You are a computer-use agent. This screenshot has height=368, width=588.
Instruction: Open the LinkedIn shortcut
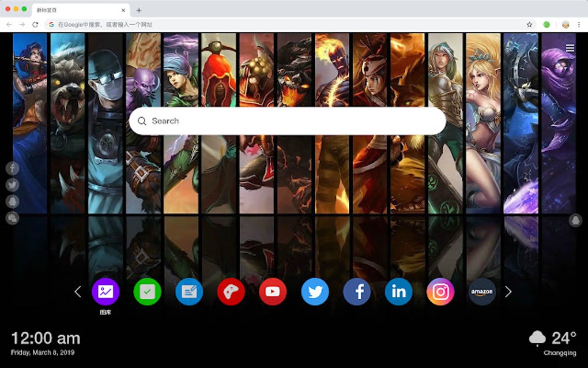pos(398,291)
